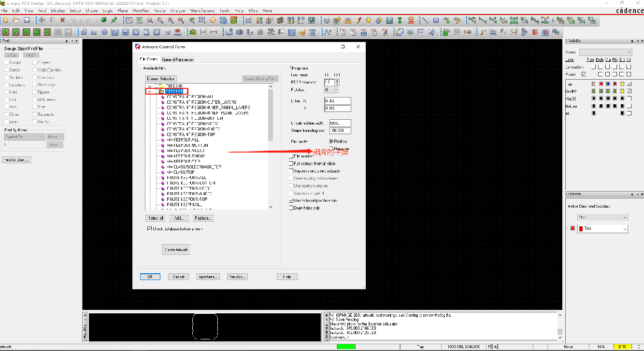Click the Cancel button in Artwork form
Screen dimensions: 644x351
tap(178, 277)
